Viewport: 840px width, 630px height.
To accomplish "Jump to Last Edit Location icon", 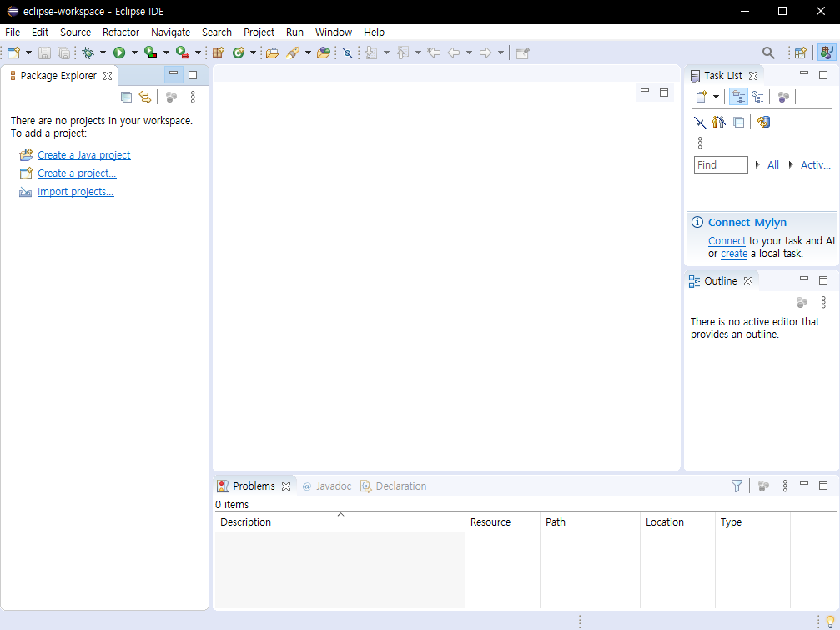I will pyautogui.click(x=434, y=53).
